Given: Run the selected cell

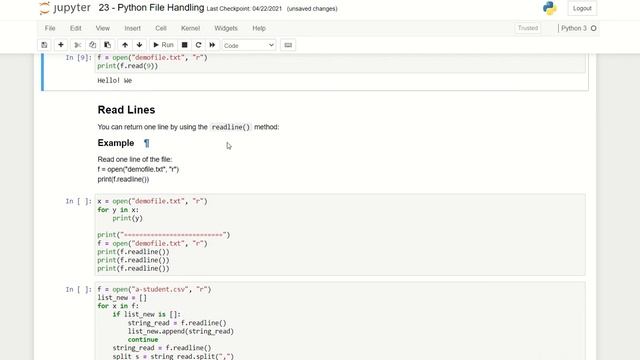Looking at the screenshot, I should [163, 45].
